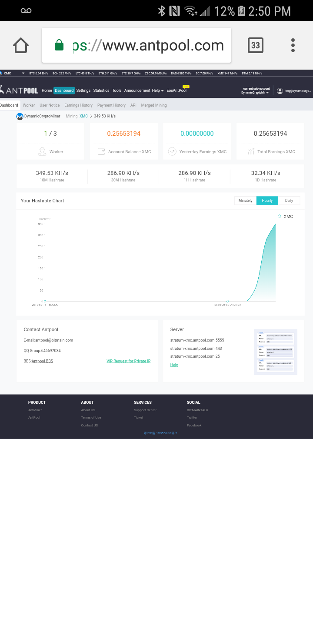This screenshot has width=313, height=644.
Task: Tap the Chrome home icon
Action: point(21,45)
